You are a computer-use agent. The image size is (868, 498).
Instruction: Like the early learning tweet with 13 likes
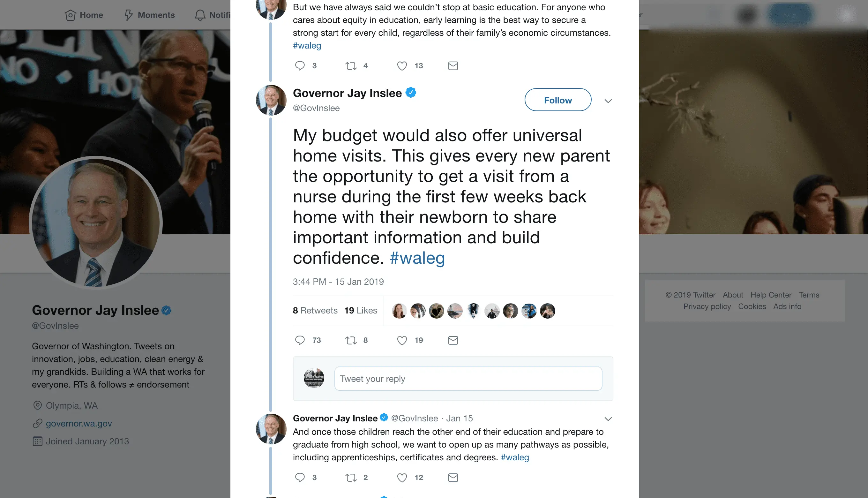point(402,66)
